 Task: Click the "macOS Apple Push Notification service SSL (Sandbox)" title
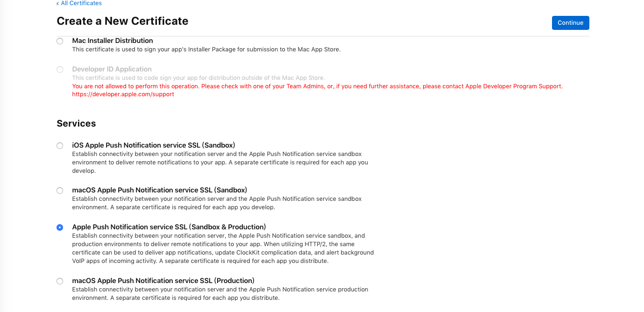(x=159, y=190)
